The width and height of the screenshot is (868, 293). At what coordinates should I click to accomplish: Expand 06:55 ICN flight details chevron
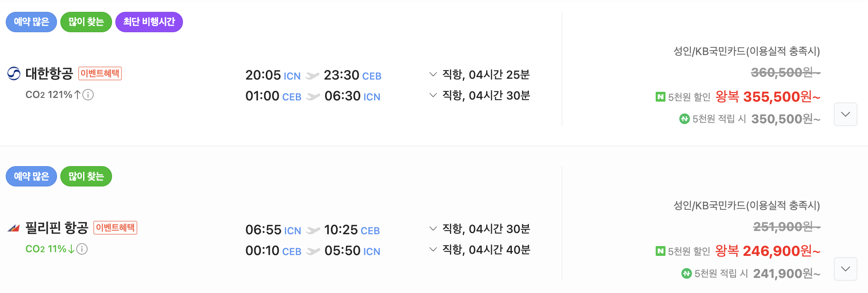(433, 229)
